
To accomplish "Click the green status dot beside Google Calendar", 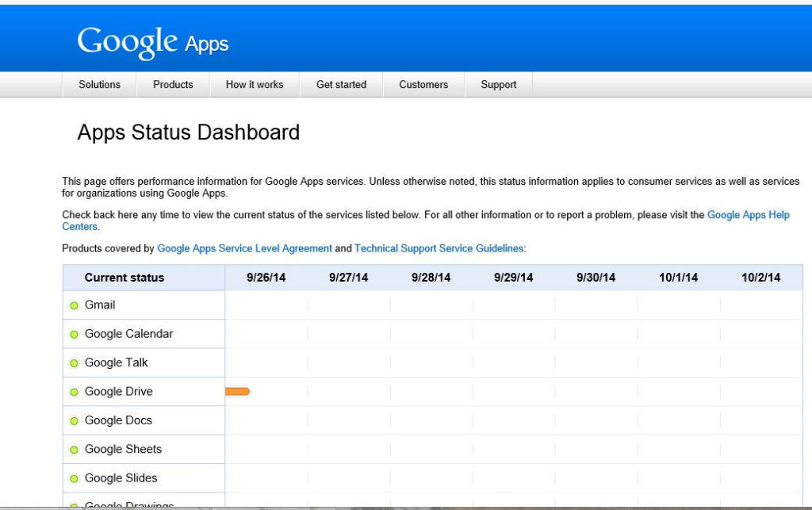I will 74,335.
